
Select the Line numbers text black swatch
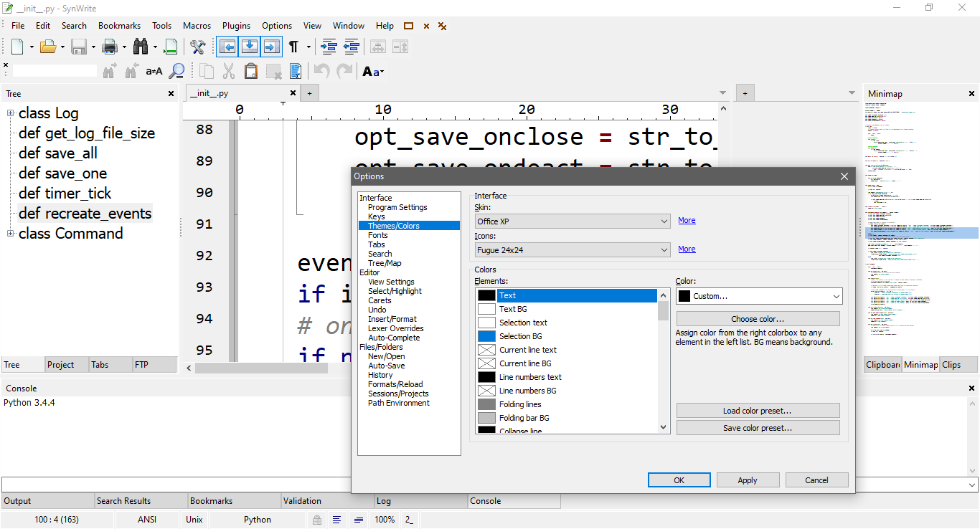point(486,377)
